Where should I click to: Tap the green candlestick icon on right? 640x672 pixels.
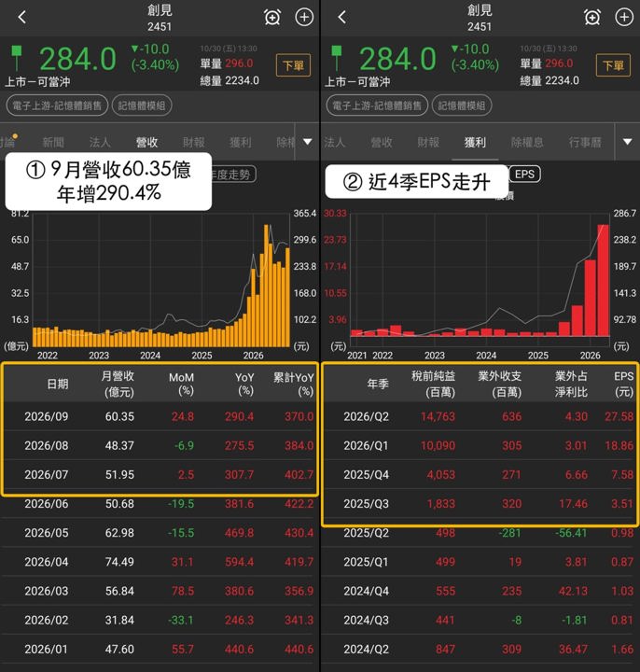337,58
